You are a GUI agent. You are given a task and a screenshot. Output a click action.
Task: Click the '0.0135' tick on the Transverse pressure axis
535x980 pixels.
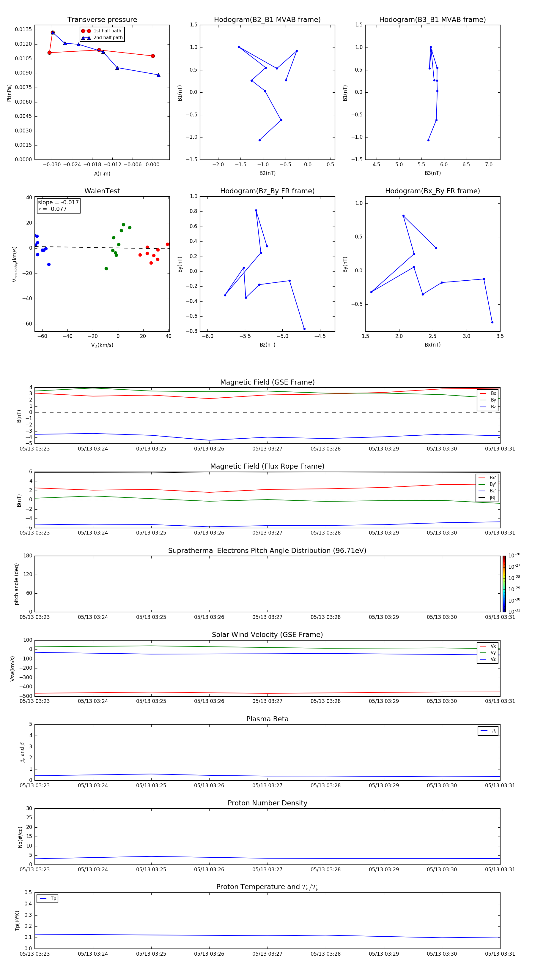pos(23,30)
